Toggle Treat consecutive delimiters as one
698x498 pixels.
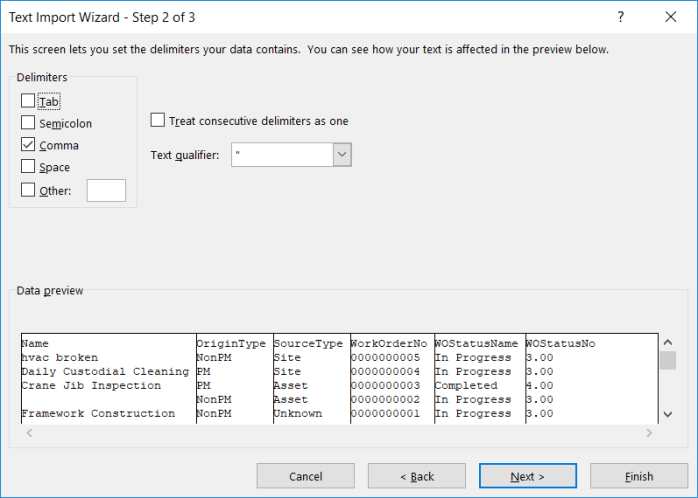tap(158, 120)
